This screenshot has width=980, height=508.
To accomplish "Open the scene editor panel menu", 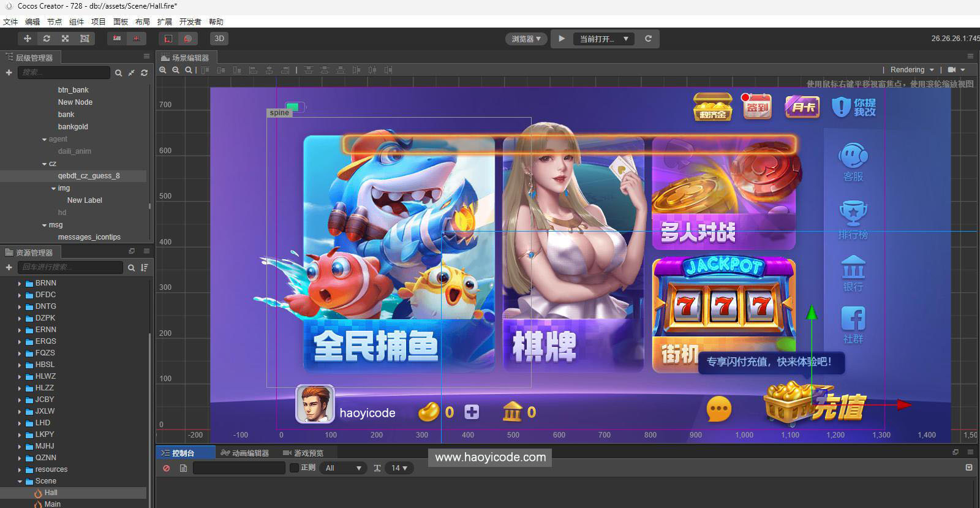I will point(970,56).
